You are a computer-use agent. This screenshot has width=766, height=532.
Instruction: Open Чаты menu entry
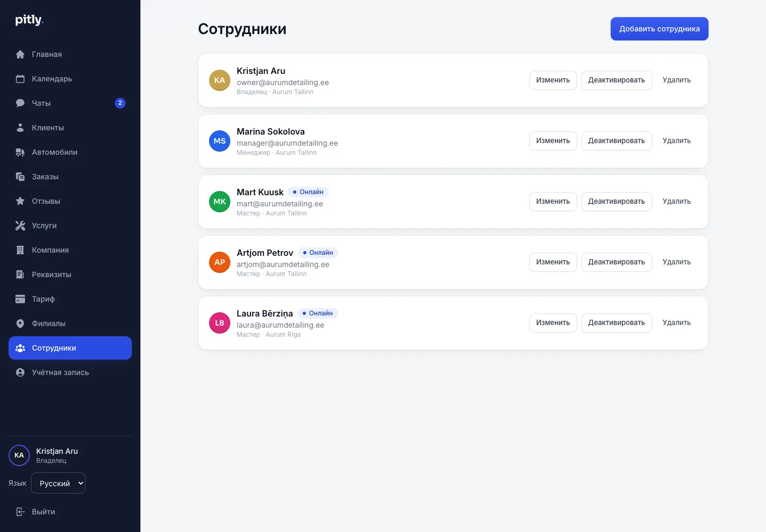point(70,103)
